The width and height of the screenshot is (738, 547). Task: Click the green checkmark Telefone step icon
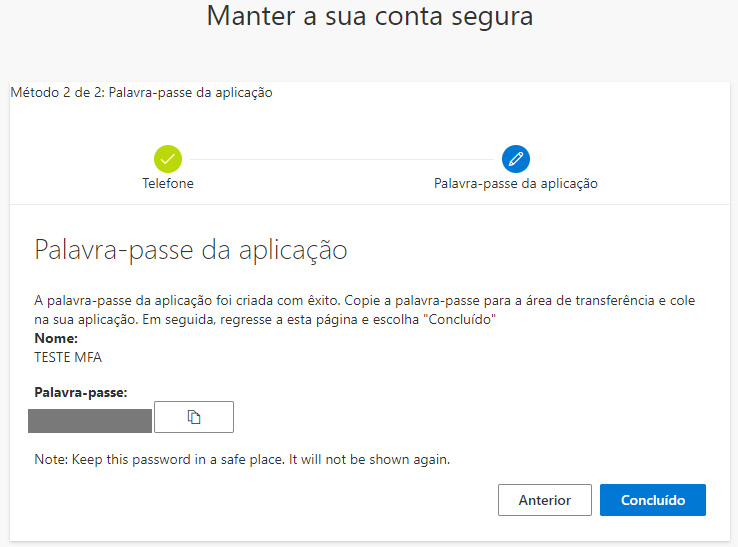pyautogui.click(x=168, y=158)
